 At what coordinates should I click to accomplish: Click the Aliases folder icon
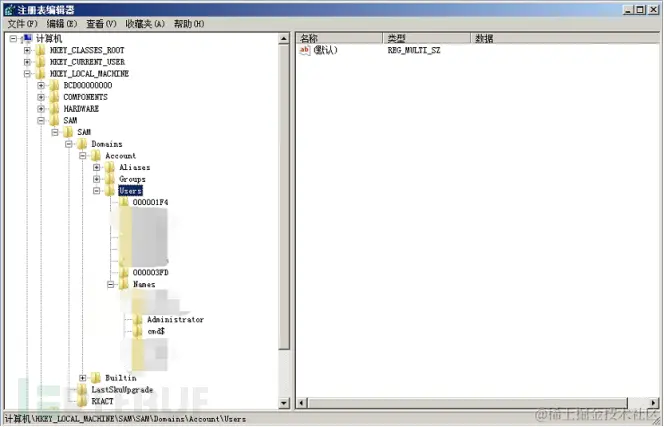click(110, 167)
